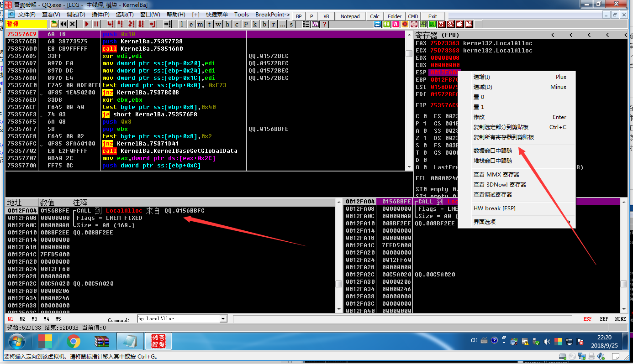633x364 pixels.
Task: Open Log window via the 'l' button
Action: point(182,24)
